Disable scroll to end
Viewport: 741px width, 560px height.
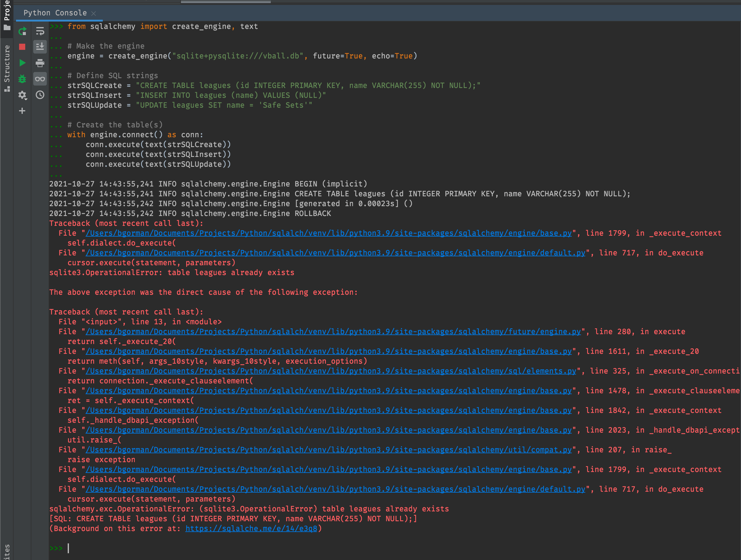click(40, 47)
